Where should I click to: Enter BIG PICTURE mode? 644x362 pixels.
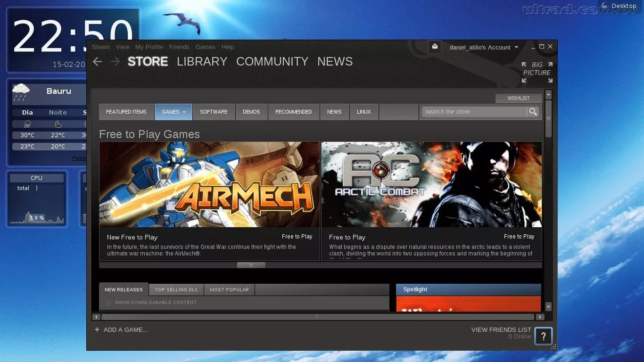(x=537, y=68)
